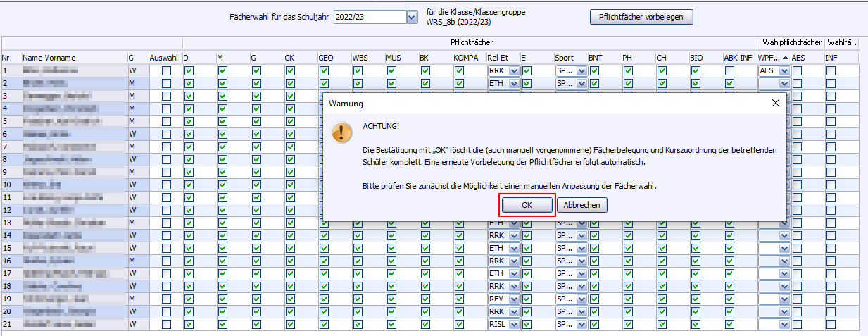Open the Rel Et dropdown in row 1
Image resolution: width=868 pixels, height=336 pixels.
[x=514, y=71]
